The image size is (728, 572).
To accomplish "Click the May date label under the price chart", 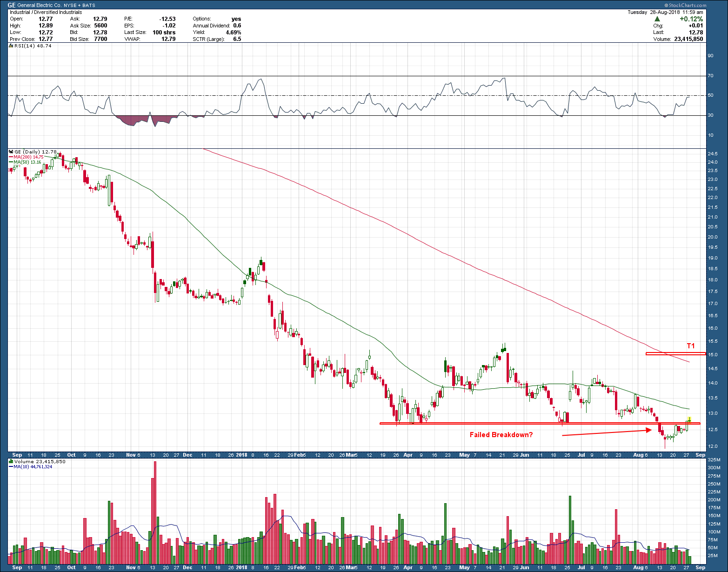I will (464, 455).
